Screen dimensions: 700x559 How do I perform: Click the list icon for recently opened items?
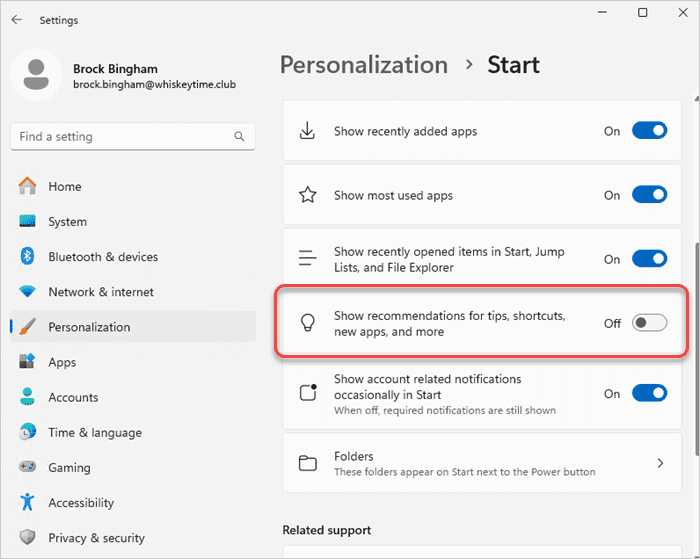tap(308, 258)
